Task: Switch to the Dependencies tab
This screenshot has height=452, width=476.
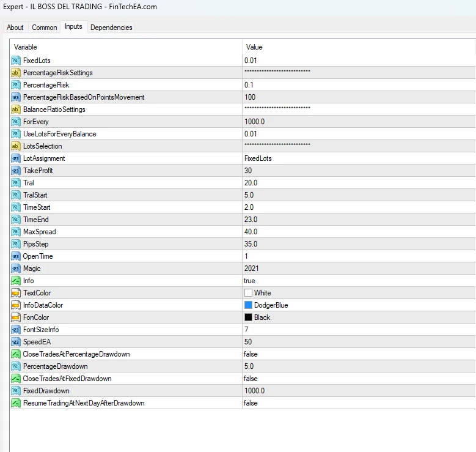Action: pyautogui.click(x=111, y=28)
